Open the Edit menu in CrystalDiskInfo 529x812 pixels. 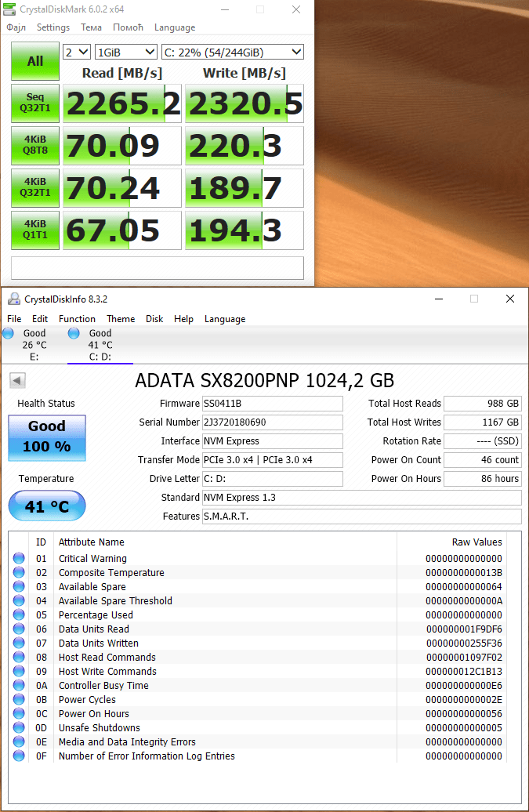tap(40, 319)
